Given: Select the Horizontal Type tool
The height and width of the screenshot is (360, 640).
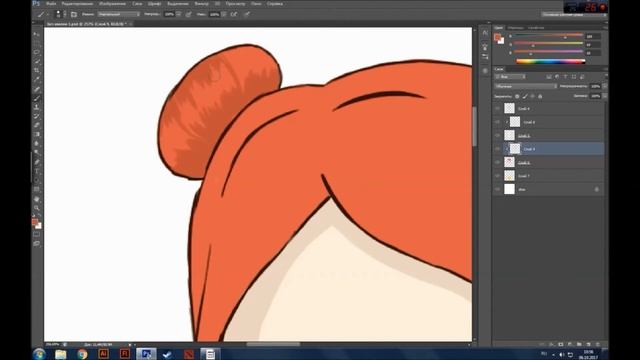Looking at the screenshot, I should pyautogui.click(x=37, y=171).
